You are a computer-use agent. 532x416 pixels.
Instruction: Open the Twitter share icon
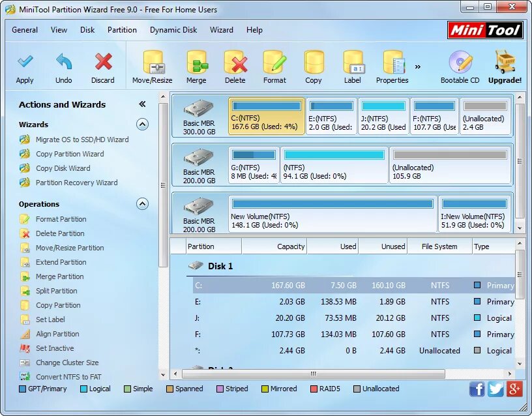(495, 389)
